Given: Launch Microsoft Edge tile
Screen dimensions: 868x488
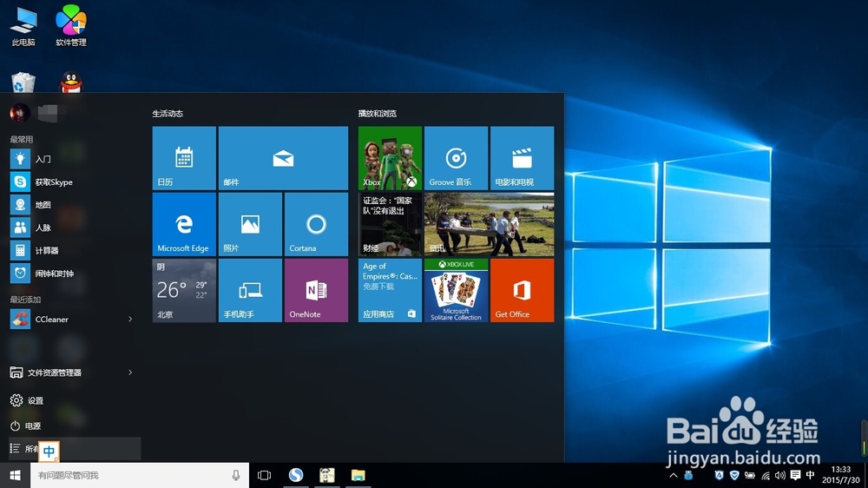Looking at the screenshot, I should (184, 224).
